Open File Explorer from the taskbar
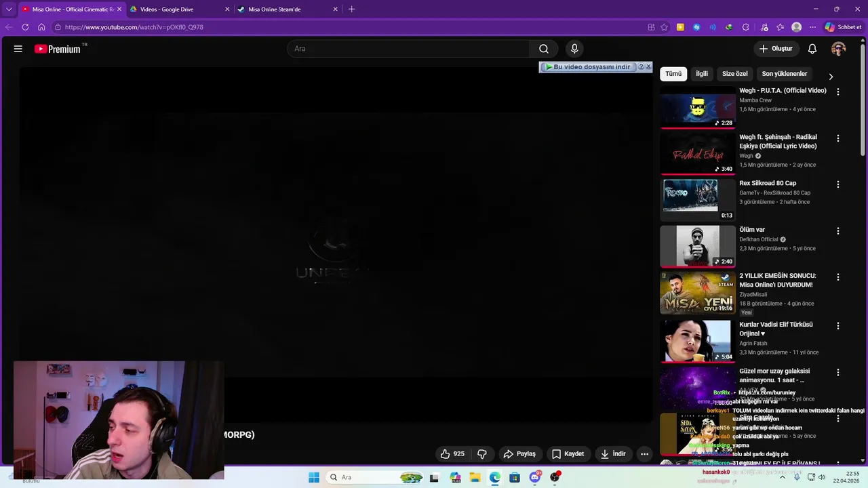 [475, 477]
